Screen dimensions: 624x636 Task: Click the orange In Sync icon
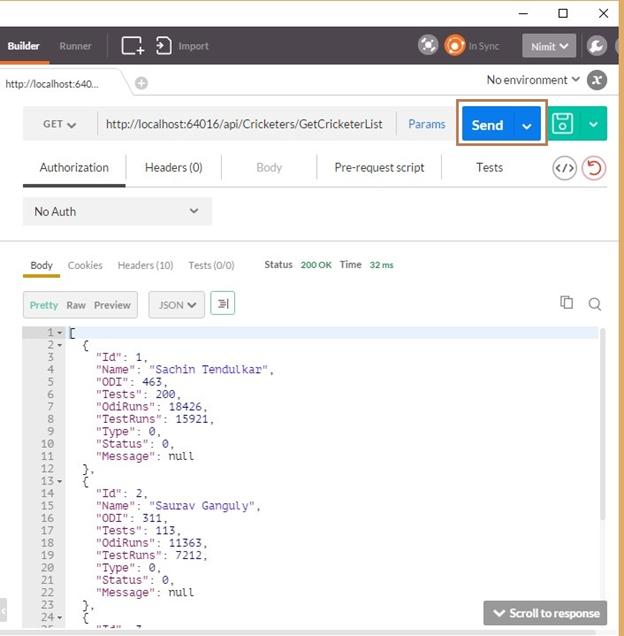(454, 45)
